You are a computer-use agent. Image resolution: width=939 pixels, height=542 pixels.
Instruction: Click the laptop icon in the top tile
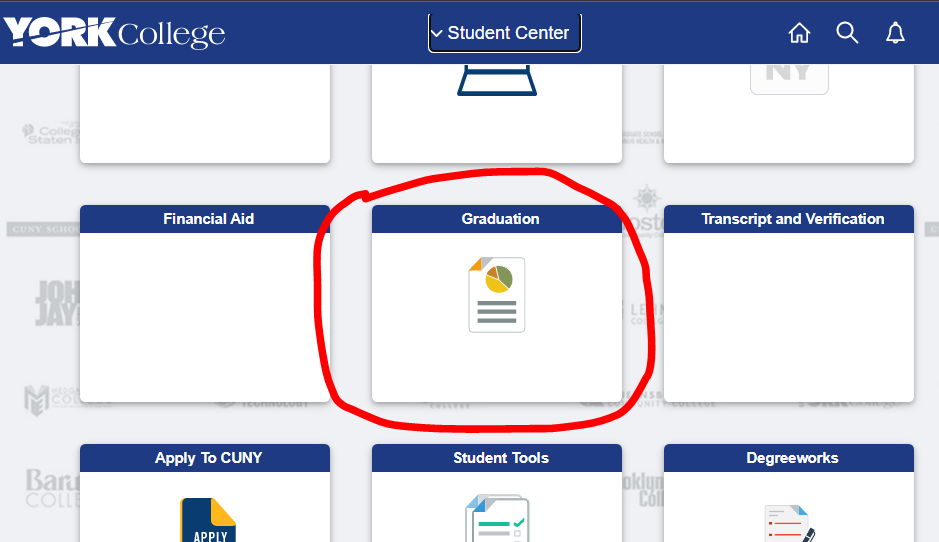[x=497, y=81]
